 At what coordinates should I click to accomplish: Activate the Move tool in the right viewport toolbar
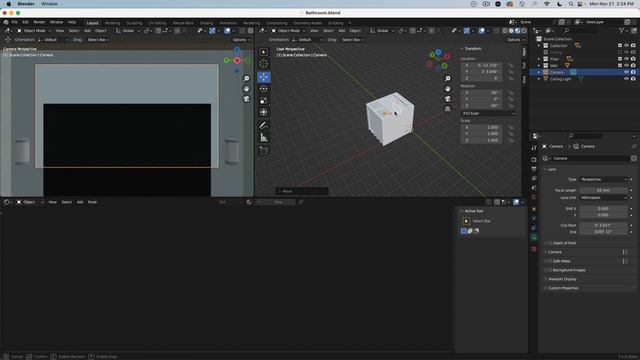[264, 77]
